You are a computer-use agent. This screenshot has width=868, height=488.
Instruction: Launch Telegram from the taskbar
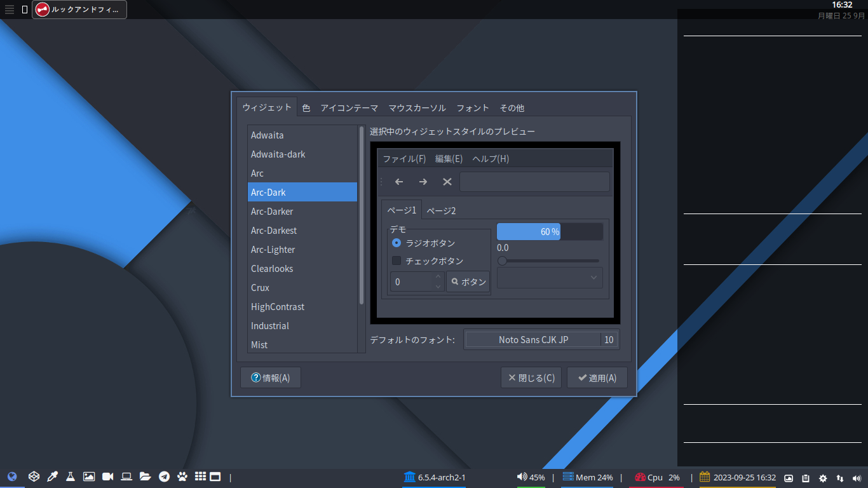tap(164, 477)
